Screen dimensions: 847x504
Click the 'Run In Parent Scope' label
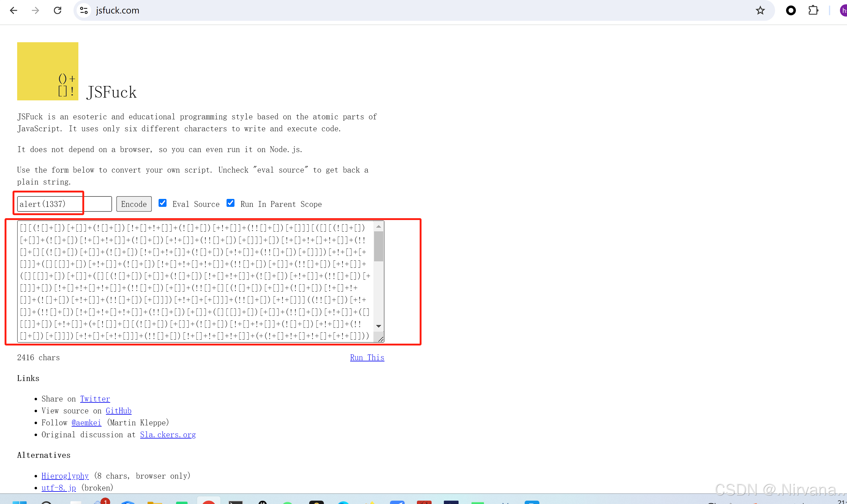point(281,204)
